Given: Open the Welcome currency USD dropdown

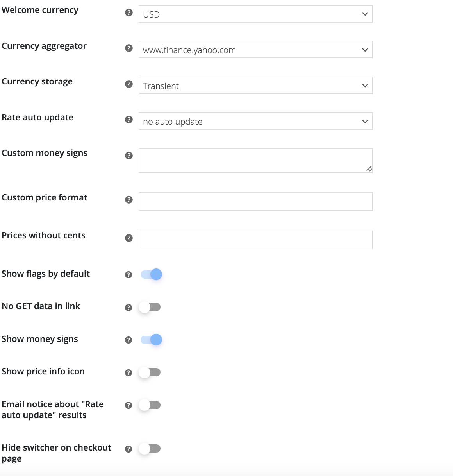Looking at the screenshot, I should [255, 14].
